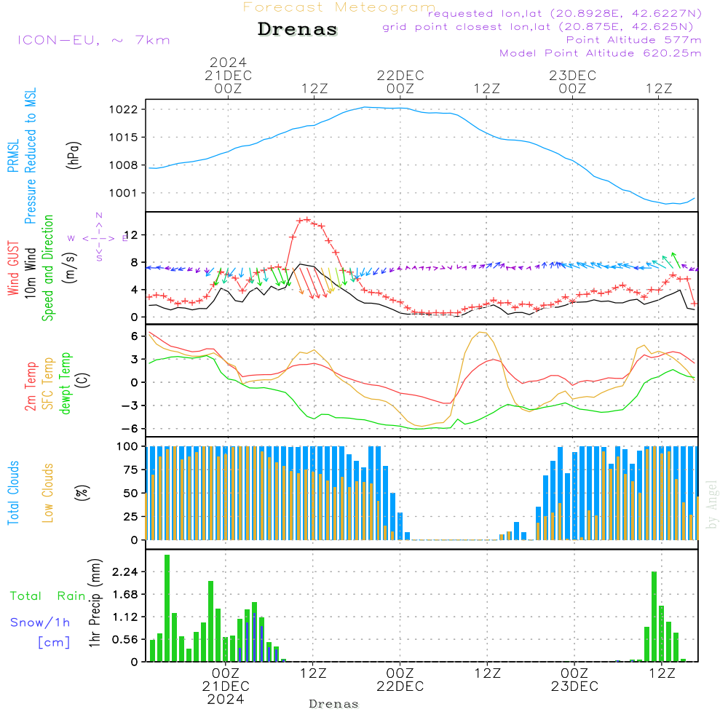Viewport: 728px width, 728px height.
Task: Click the small 'Drenas' caption below the charts
Action: point(334,704)
